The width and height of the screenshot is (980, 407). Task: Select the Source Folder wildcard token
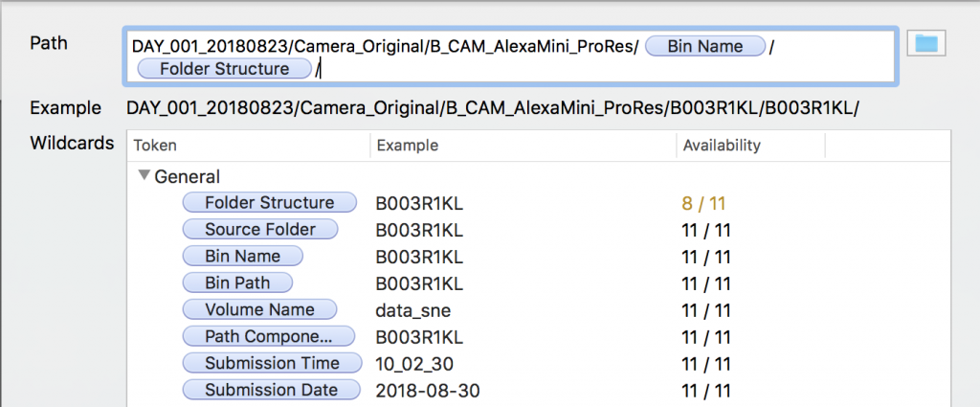pos(261,229)
